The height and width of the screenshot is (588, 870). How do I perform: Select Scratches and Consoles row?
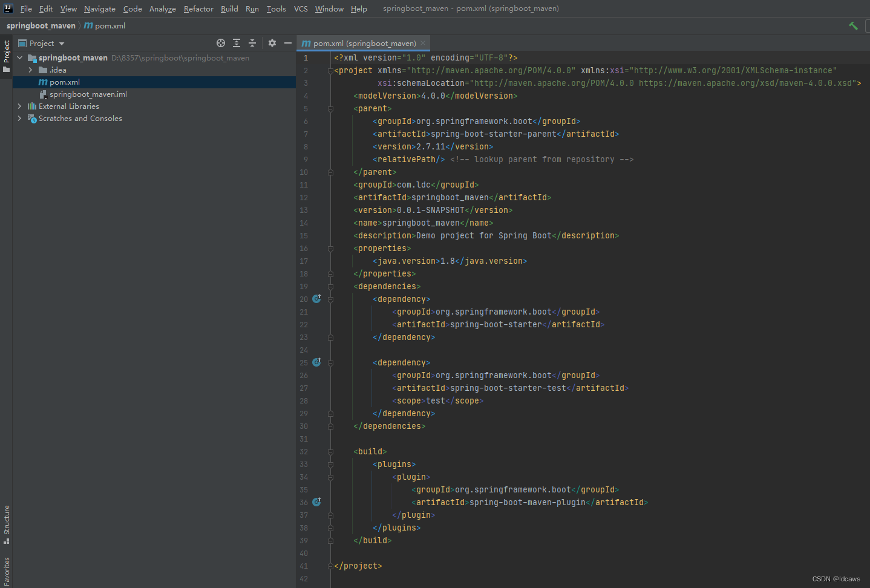pos(154,119)
